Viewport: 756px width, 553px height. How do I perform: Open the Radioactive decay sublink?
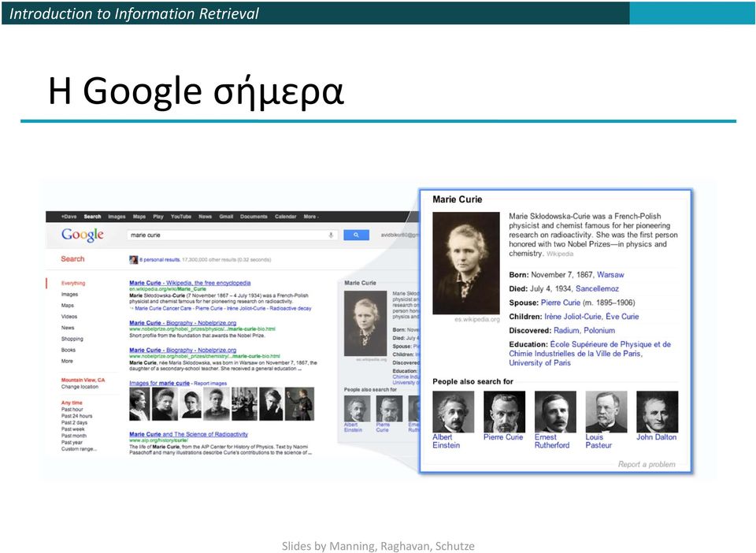291,308
